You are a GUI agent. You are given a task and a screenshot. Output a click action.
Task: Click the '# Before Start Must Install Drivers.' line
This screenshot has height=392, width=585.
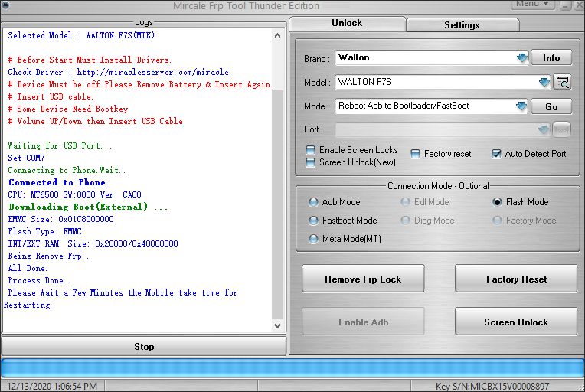pos(90,60)
